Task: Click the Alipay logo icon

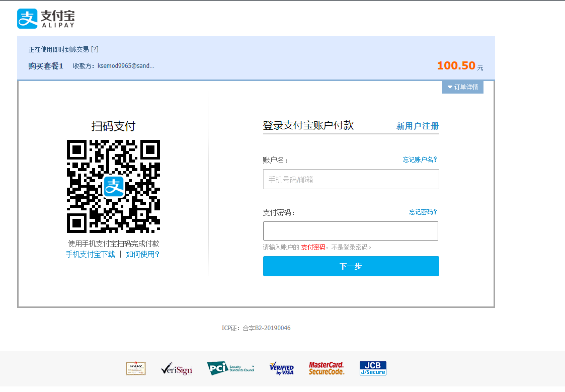Action: coord(27,18)
